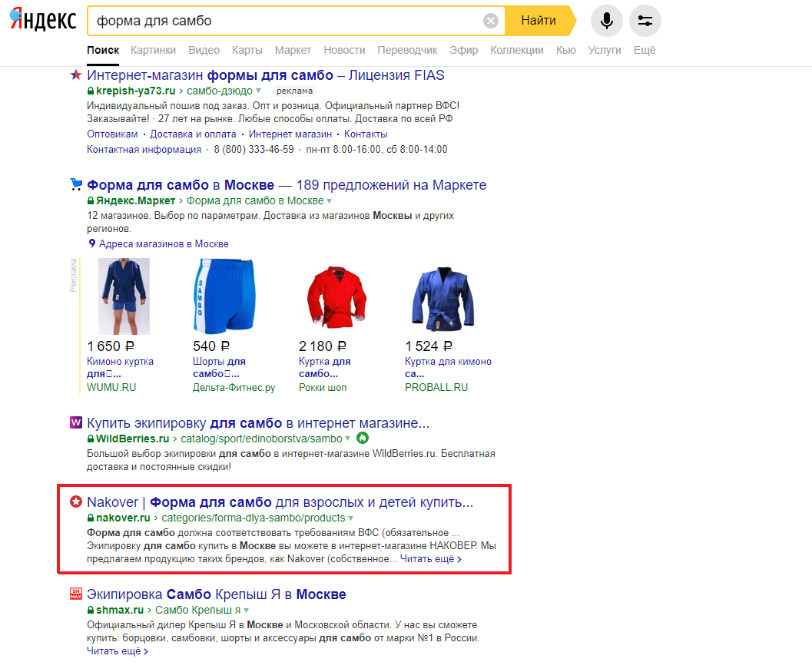Click the nakover.ru green URL
Screen dimensions: 812x662
coord(123,518)
